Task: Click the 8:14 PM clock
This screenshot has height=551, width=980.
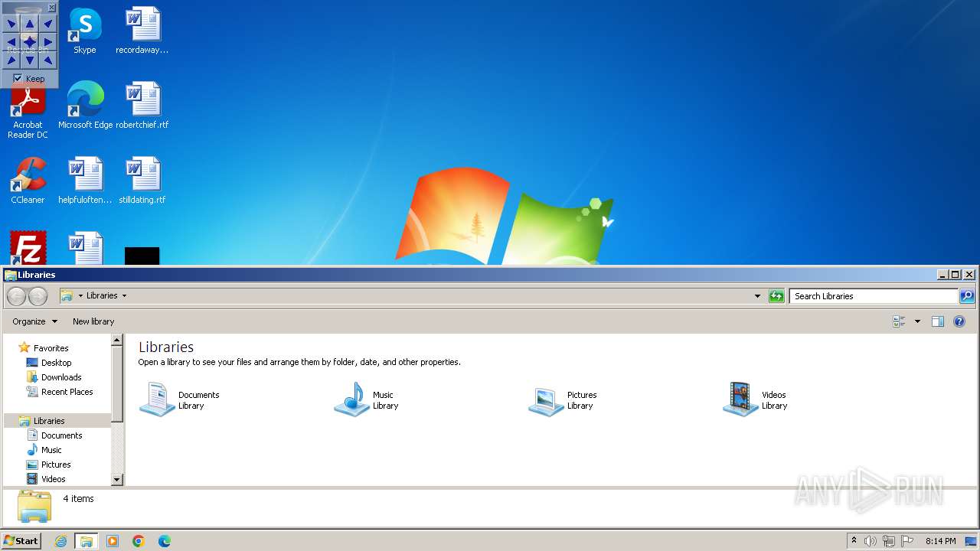Action: 940,541
